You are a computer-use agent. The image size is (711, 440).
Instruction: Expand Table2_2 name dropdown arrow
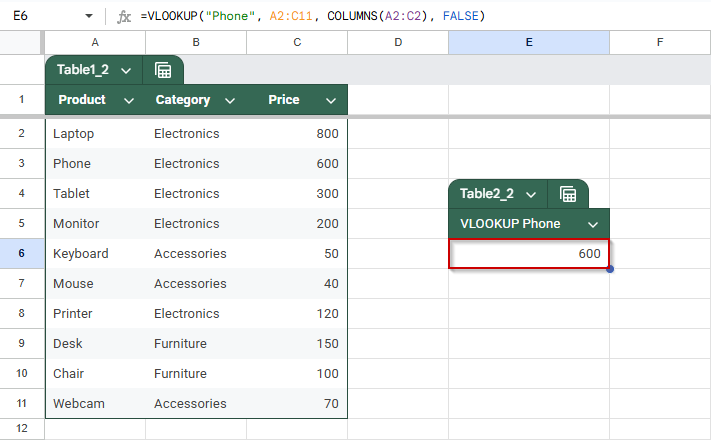(x=531, y=195)
